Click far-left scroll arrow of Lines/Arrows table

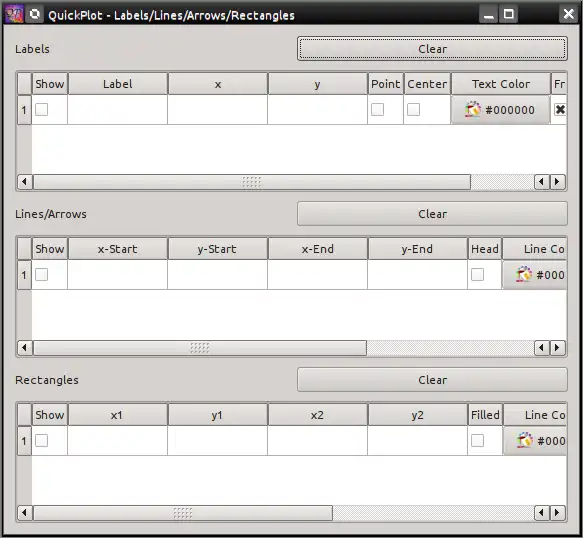coord(25,348)
